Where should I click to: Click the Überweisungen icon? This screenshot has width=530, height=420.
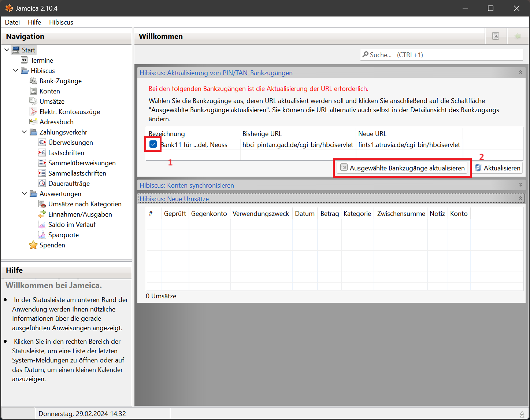(42, 142)
